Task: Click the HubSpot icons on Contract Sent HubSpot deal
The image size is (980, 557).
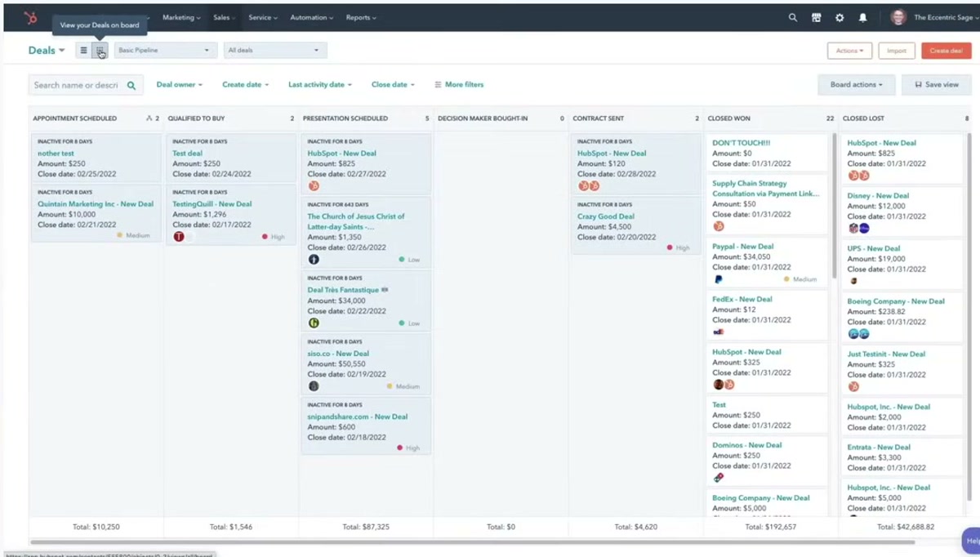Action: coord(589,186)
